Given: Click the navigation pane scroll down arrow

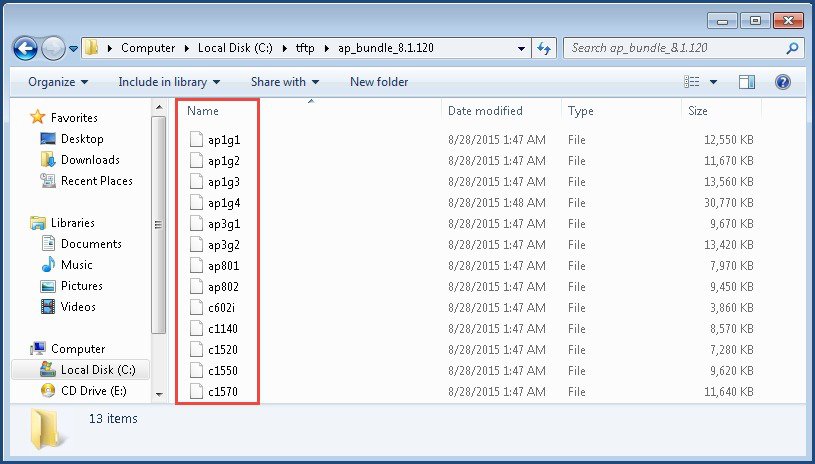Looking at the screenshot, I should point(159,395).
